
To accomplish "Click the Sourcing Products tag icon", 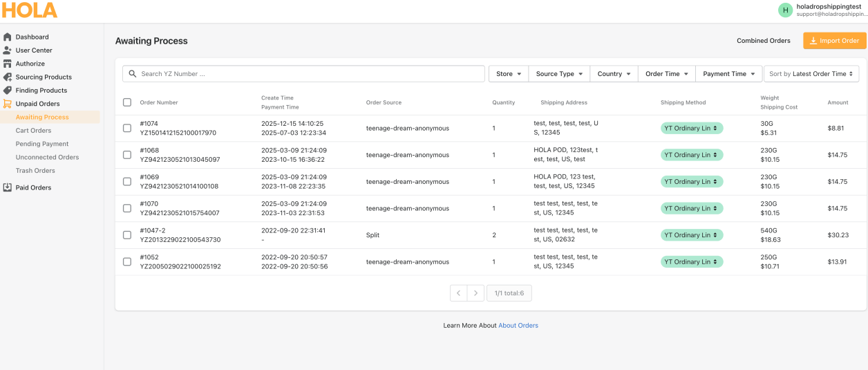I will pos(8,77).
